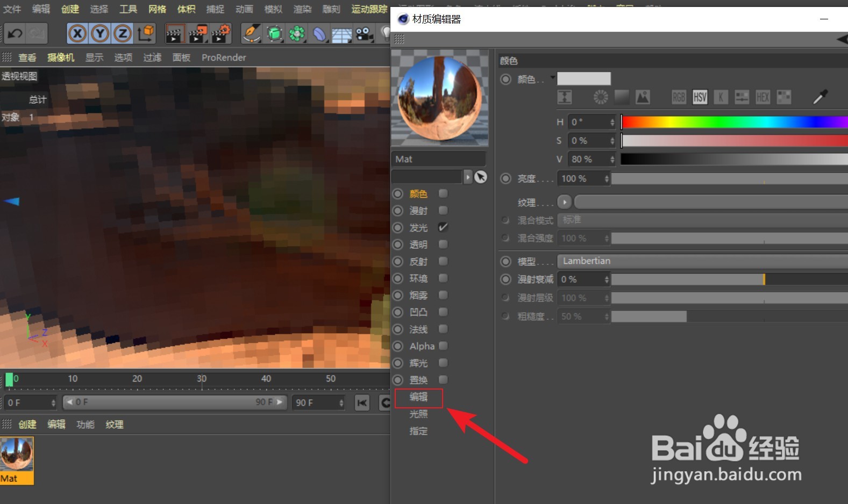Click the H value stepper arrows

click(612, 123)
